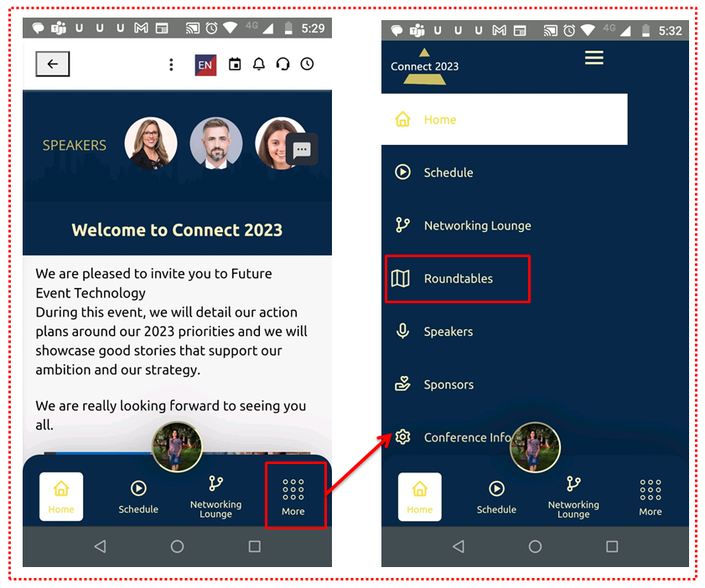This screenshot has width=705, height=588.
Task: Open the three-dot overflow menu
Action: click(171, 64)
